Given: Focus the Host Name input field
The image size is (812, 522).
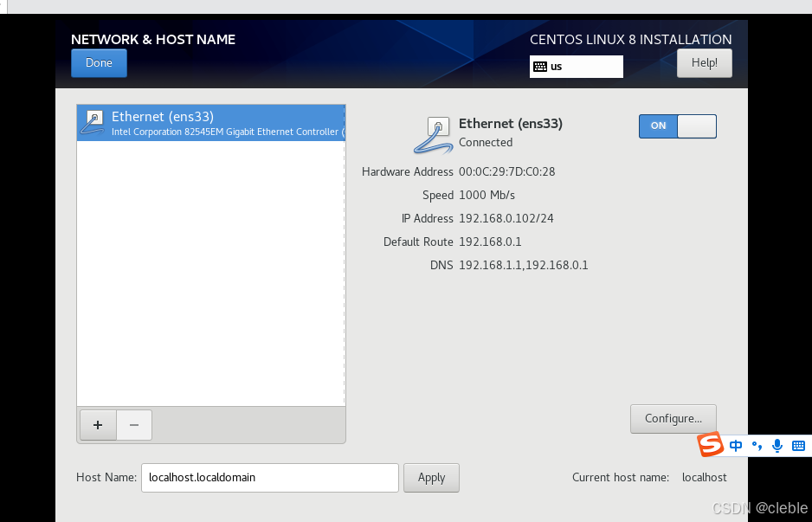Looking at the screenshot, I should [270, 478].
